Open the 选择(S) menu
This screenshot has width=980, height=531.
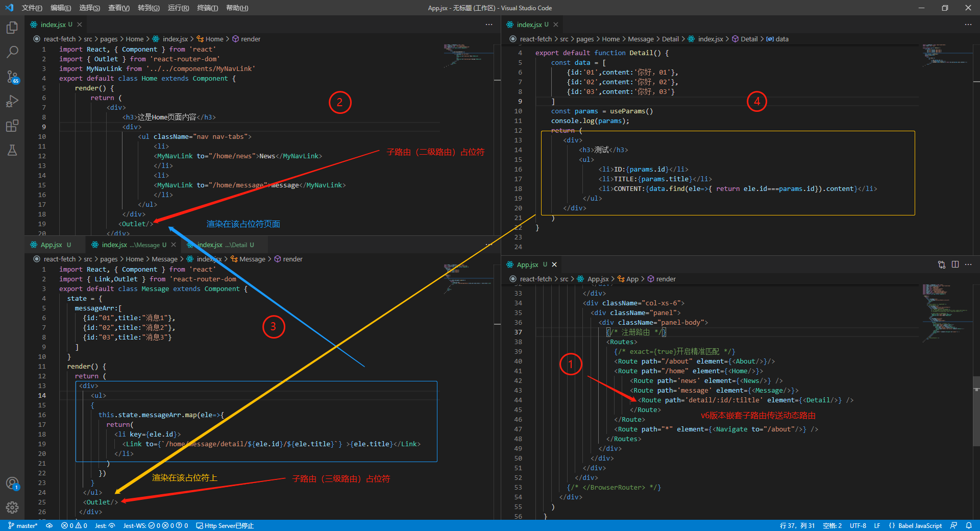tap(90, 8)
